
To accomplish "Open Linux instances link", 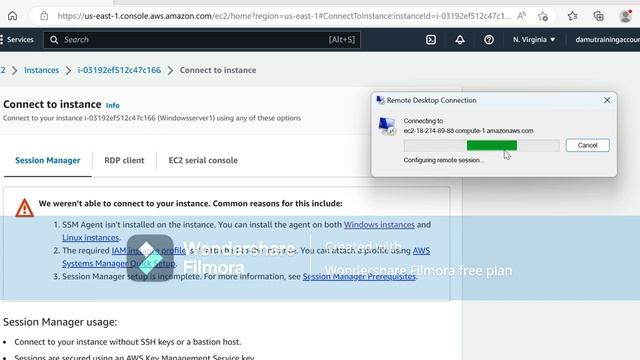I will coord(91,238).
